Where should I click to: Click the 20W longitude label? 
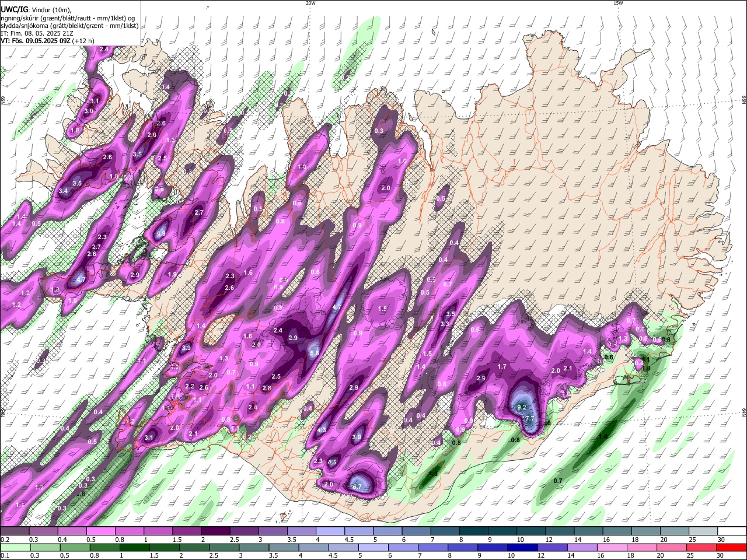click(310, 3)
